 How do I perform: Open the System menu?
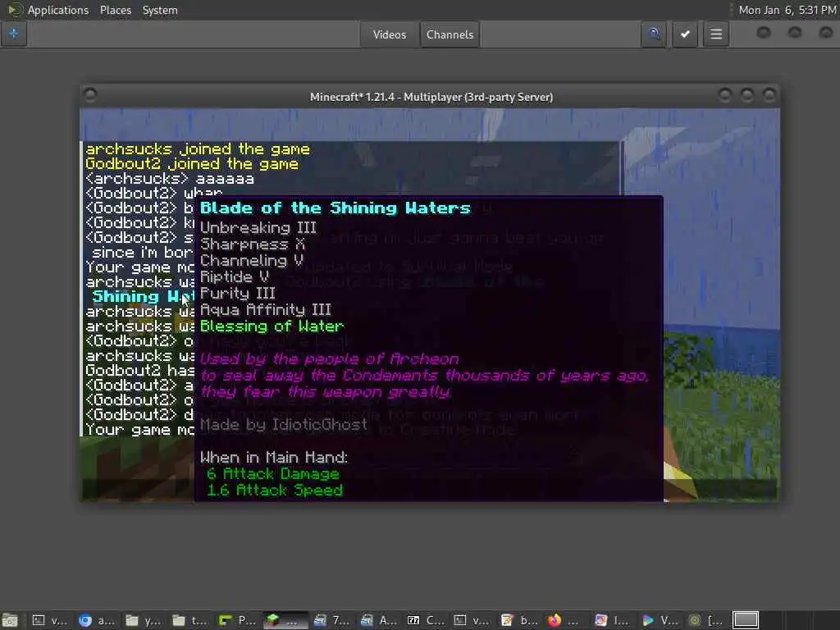(x=160, y=10)
